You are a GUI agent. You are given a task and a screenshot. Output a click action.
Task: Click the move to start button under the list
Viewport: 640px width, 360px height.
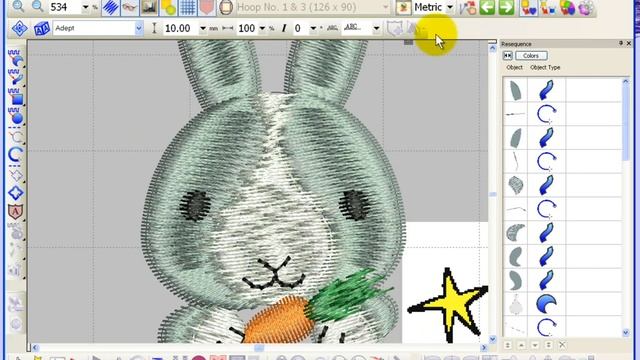(x=508, y=345)
